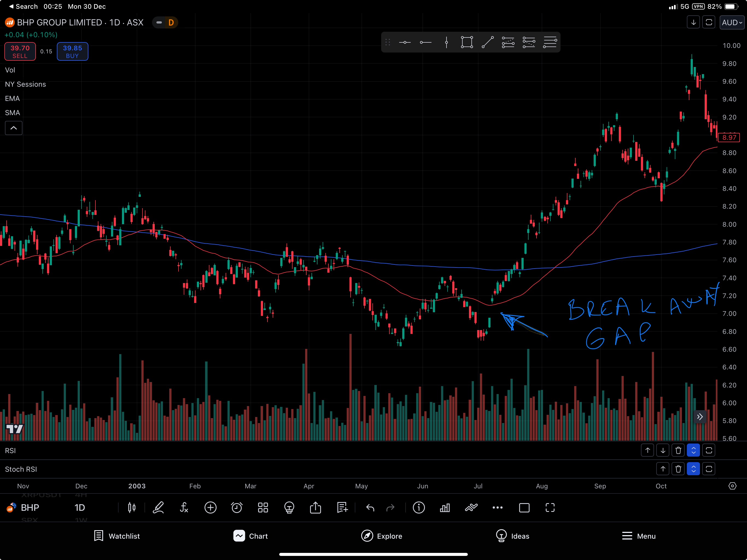Viewport: 747px width, 560px height.
Task: Collapse the indicator legend chevron
Action: (13, 128)
